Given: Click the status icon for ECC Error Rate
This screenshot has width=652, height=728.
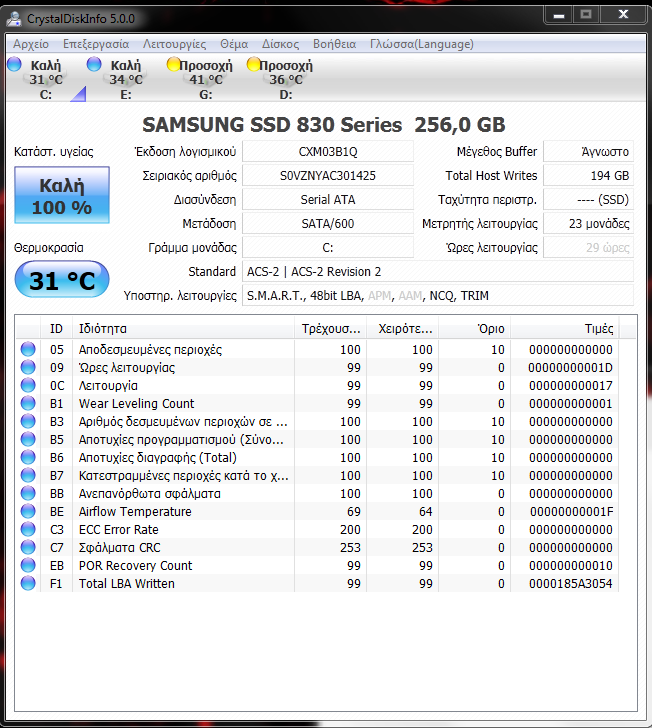Looking at the screenshot, I should click(28, 529).
